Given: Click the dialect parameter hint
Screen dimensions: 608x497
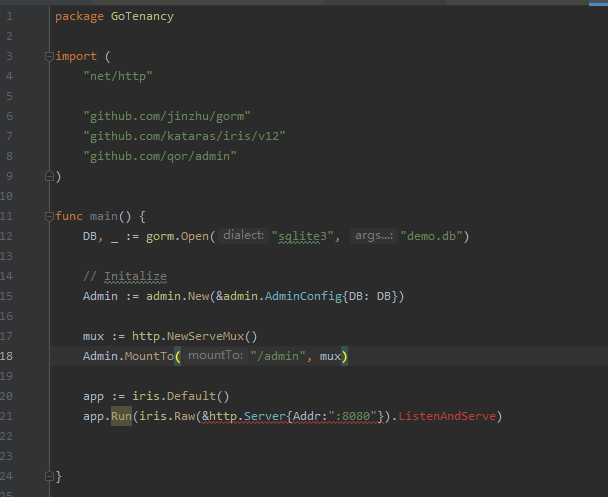Looking at the screenshot, I should (244, 235).
